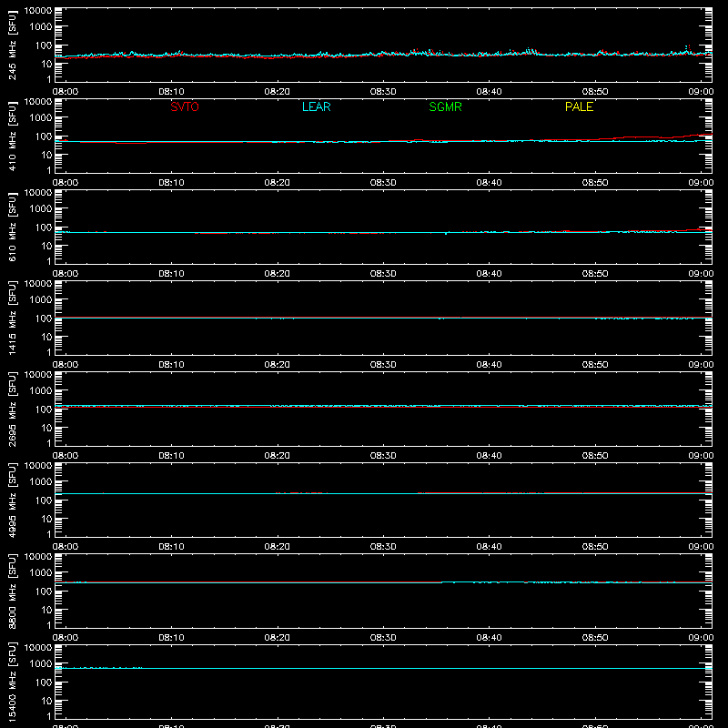The width and height of the screenshot is (728, 728).
Task: Select the '8800 MHz [SFU]' axis title
Action: [x=12, y=591]
